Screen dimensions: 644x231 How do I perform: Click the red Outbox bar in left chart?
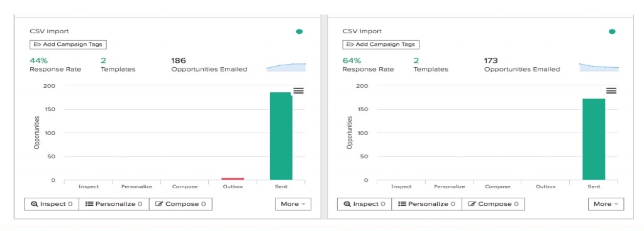[233, 179]
